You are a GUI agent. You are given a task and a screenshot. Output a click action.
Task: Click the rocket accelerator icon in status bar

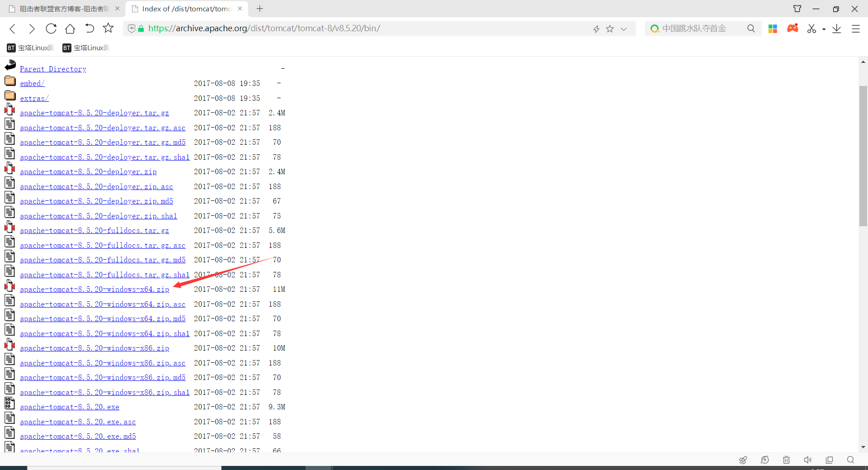point(743,460)
